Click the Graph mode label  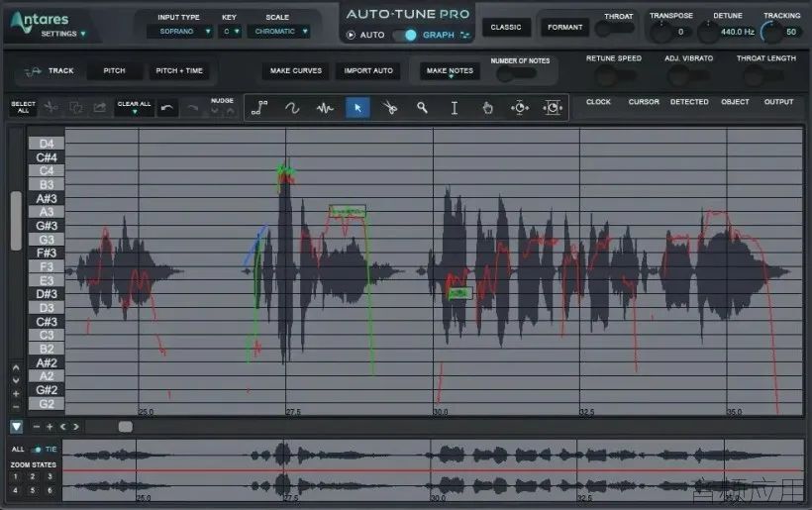point(438,35)
